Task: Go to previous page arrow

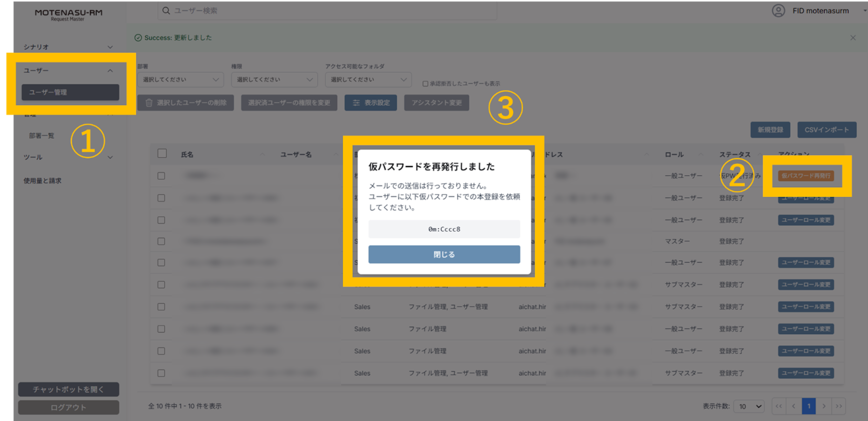Action: [794, 406]
